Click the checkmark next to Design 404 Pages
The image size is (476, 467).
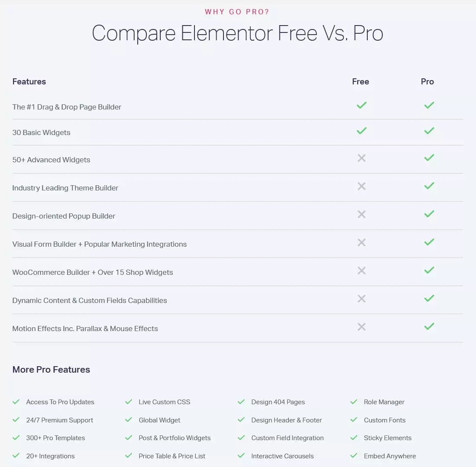pyautogui.click(x=241, y=402)
